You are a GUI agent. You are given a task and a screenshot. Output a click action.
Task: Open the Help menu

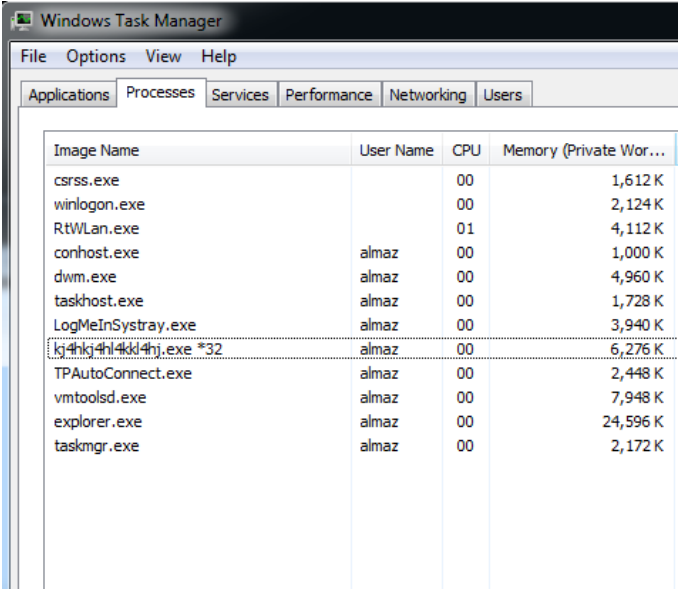coord(218,56)
